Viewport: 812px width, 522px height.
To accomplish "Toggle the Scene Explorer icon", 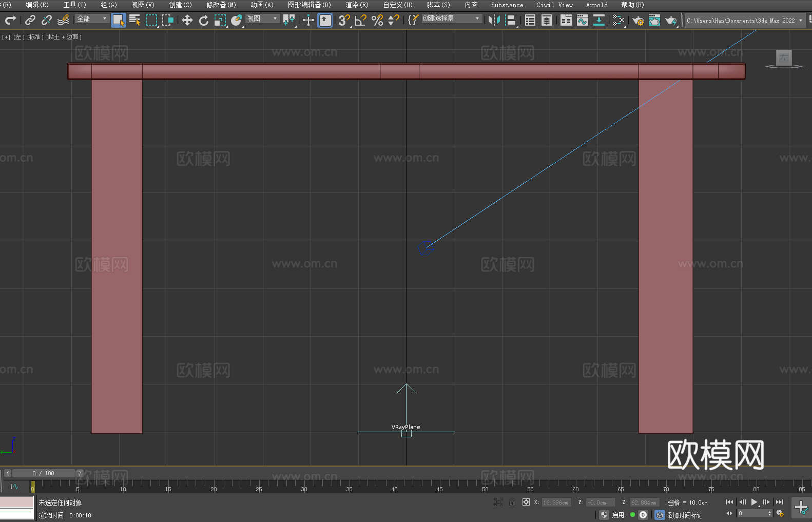I will tap(530, 20).
